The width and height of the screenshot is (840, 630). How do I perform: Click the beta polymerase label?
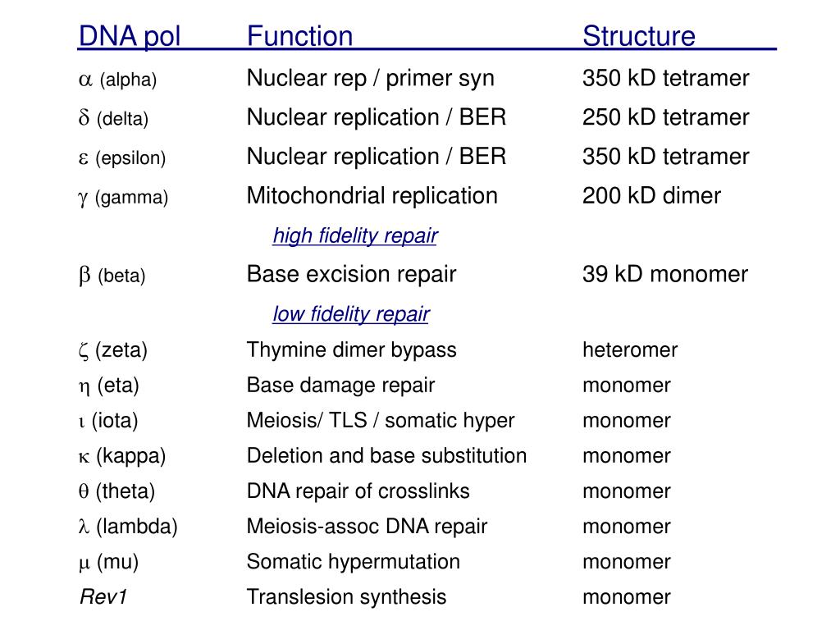click(x=112, y=276)
